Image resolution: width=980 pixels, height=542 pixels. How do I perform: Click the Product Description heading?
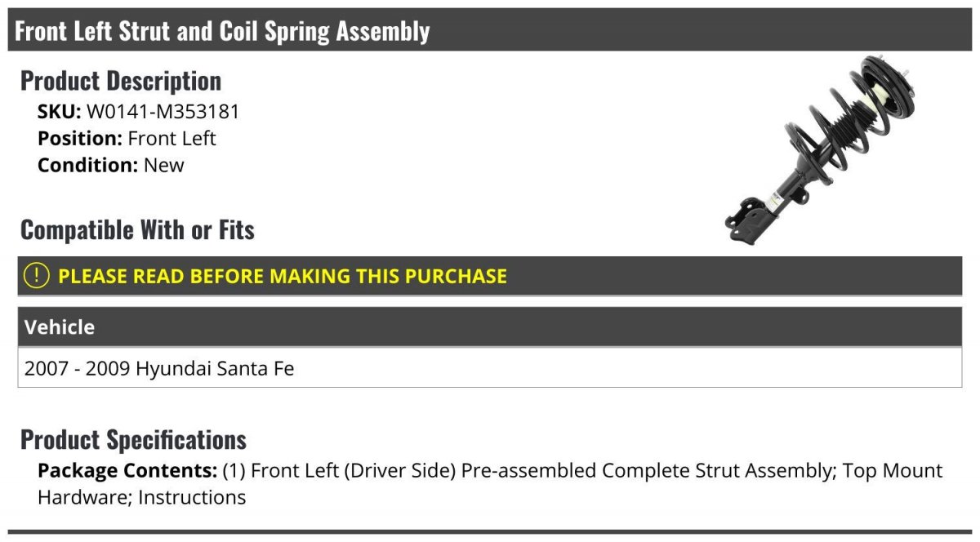tap(121, 81)
